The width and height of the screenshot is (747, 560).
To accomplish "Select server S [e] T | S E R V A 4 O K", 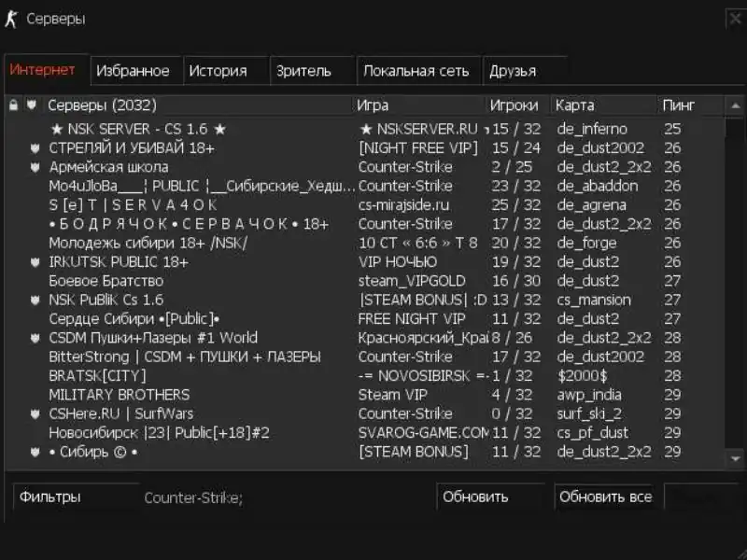I will [364, 205].
